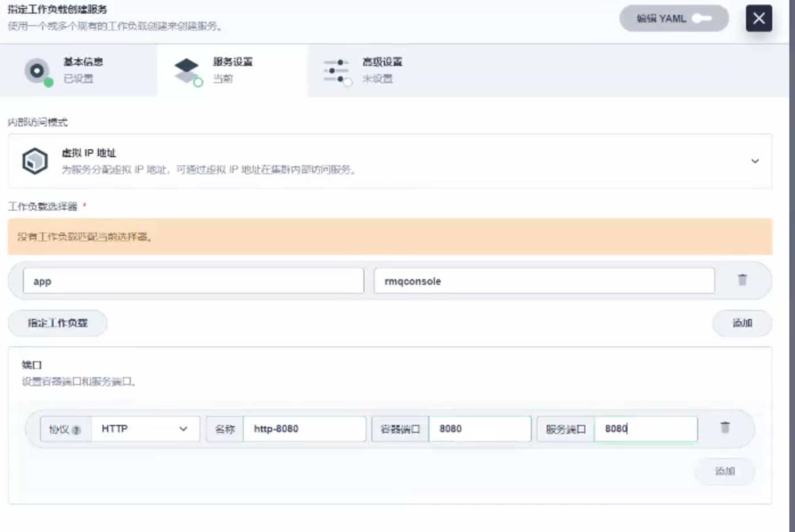This screenshot has height=532, width=795.
Task: Add a new workload selector with 添加
Action: coord(742,323)
